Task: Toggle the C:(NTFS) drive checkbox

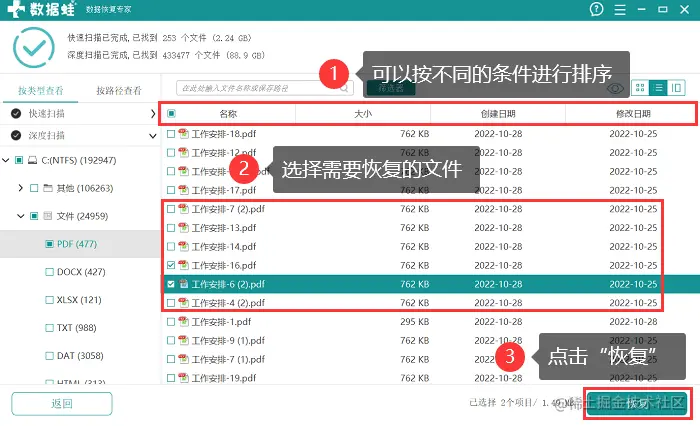Action: click(x=19, y=160)
